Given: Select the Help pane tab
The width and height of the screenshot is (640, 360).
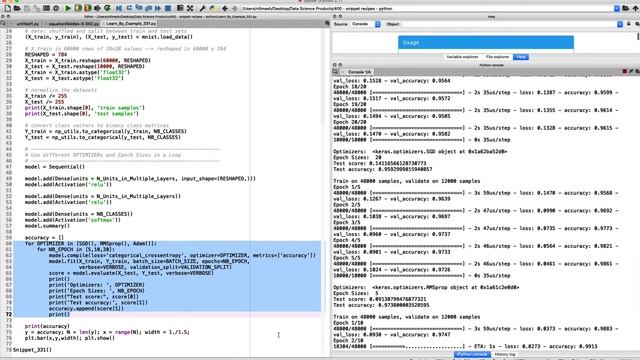Looking at the screenshot, I should [x=521, y=57].
